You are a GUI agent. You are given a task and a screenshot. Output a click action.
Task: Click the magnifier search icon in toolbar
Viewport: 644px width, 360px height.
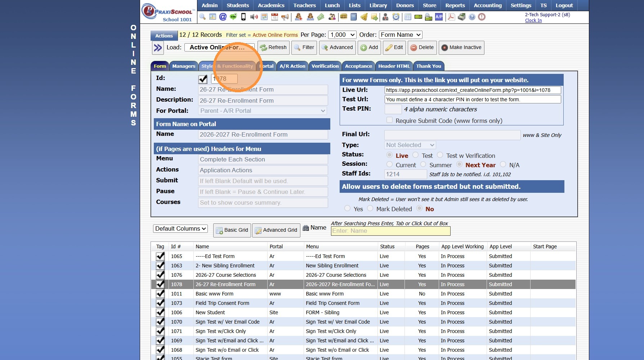pyautogui.click(x=202, y=17)
